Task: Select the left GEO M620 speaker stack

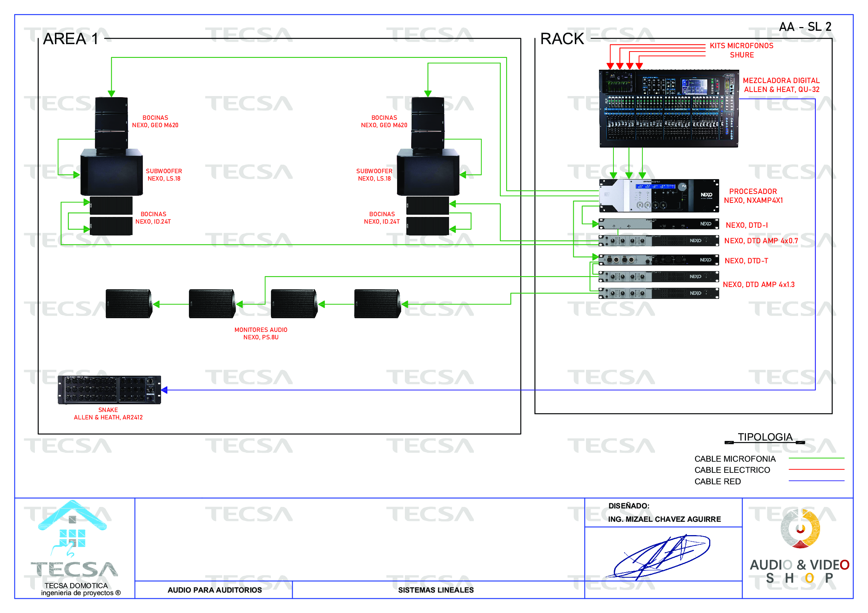Action: pyautogui.click(x=112, y=123)
